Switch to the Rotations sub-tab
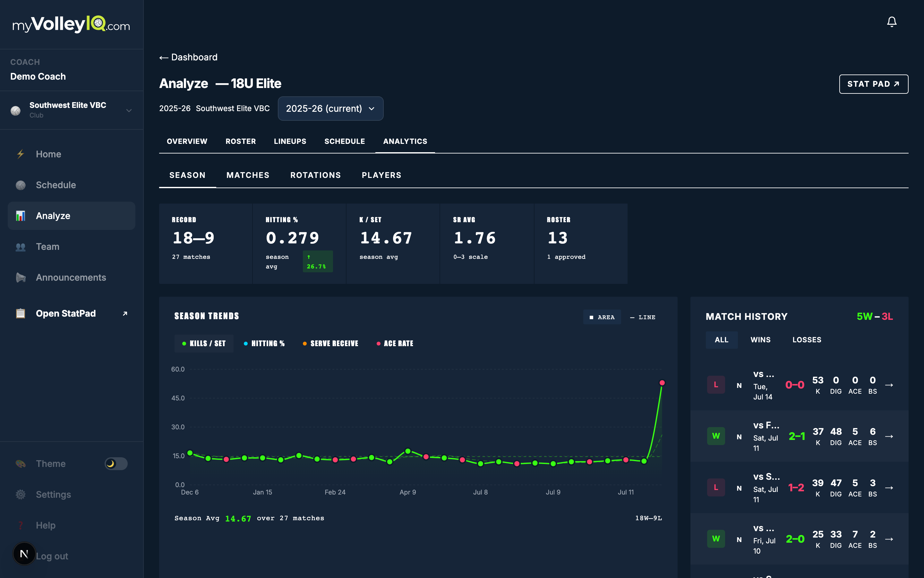924x578 pixels. 315,175
